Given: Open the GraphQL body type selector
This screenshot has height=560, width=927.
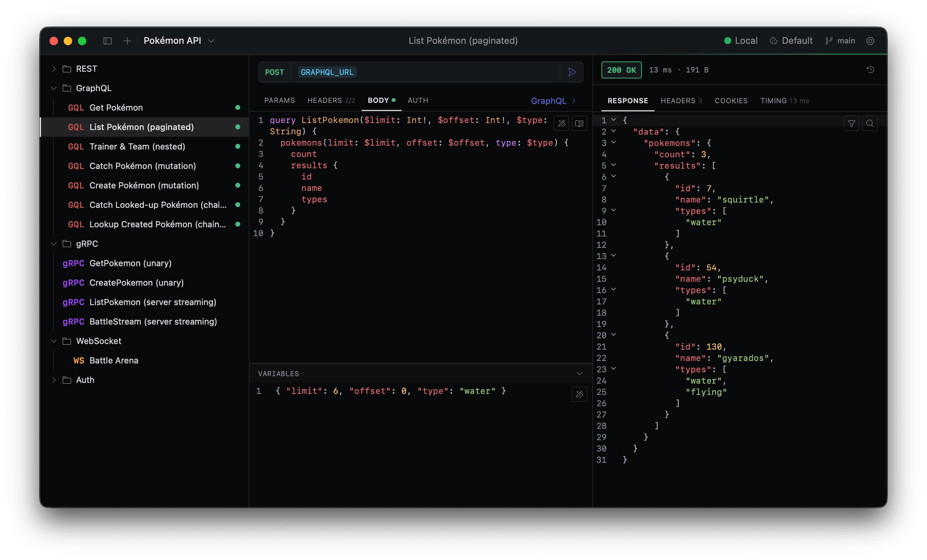Looking at the screenshot, I should (553, 101).
